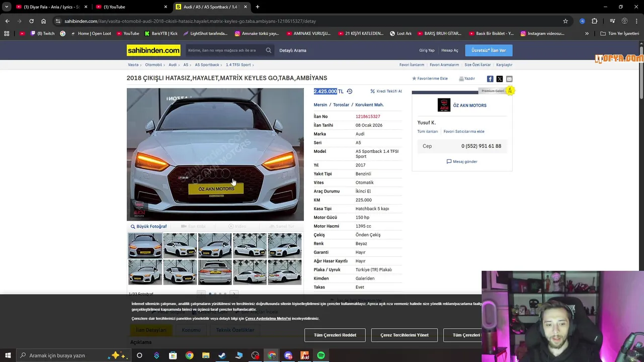The width and height of the screenshot is (644, 362).
Task: Click in the sahibinden search field
Action: coord(224,50)
